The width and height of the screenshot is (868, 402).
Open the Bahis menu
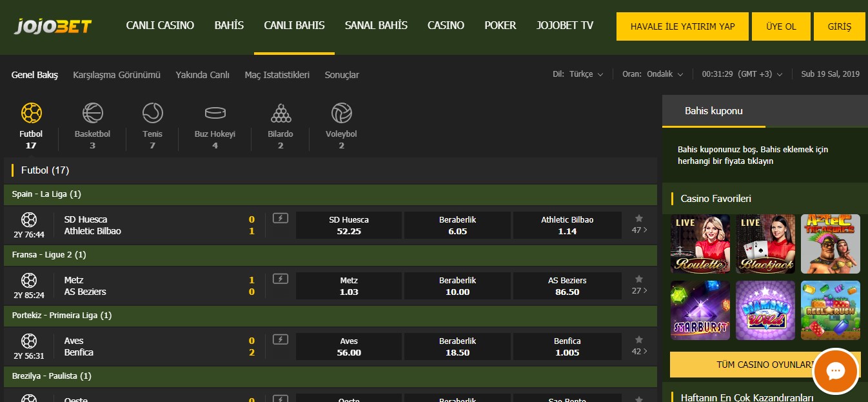click(x=229, y=26)
